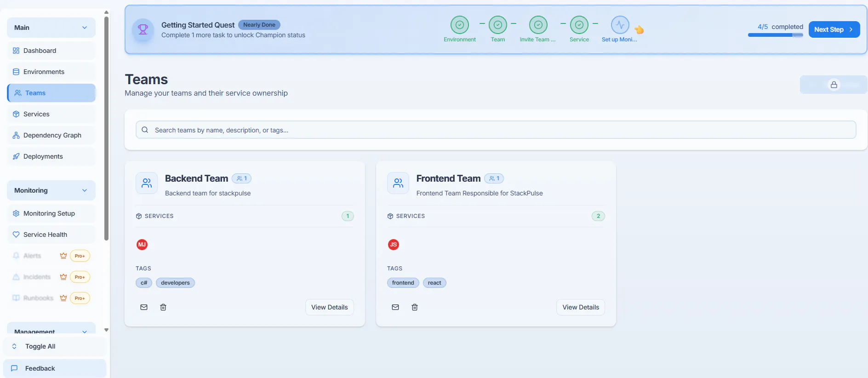The height and width of the screenshot is (378, 868).
Task: Click the sidebar scroll-down arrow
Action: pyautogui.click(x=106, y=330)
